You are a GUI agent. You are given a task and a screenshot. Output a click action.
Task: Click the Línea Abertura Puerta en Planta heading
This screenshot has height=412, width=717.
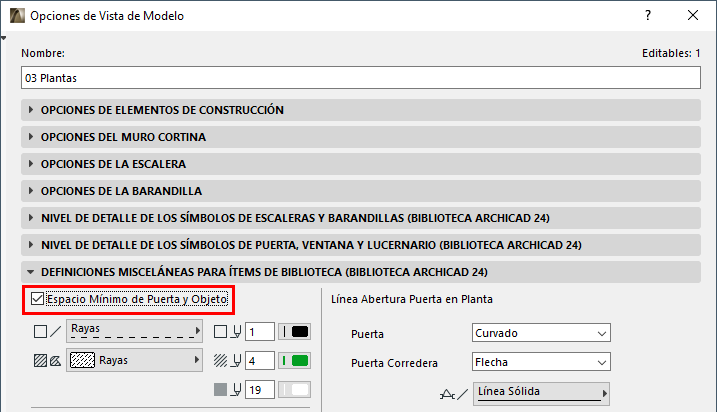click(412, 299)
